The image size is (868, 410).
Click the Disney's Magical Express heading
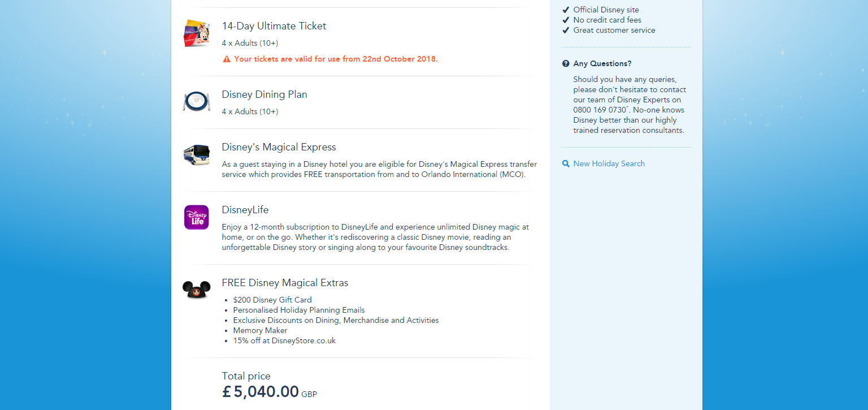click(x=279, y=147)
